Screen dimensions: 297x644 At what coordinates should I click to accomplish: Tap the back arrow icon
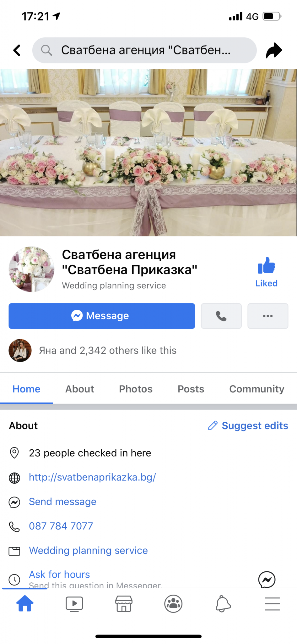click(x=17, y=50)
